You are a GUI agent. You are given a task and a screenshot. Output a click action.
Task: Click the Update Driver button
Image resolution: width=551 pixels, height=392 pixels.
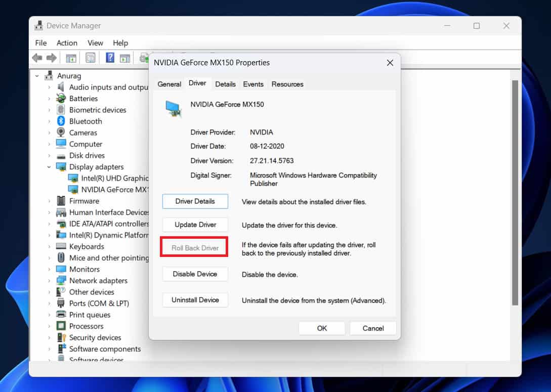(195, 225)
